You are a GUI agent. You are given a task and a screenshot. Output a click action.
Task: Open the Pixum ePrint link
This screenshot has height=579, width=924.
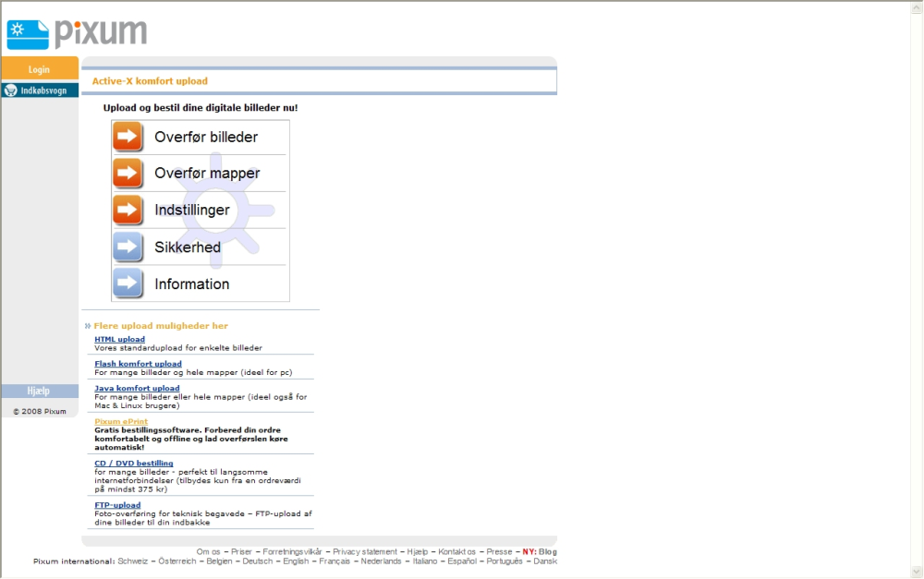tap(121, 422)
